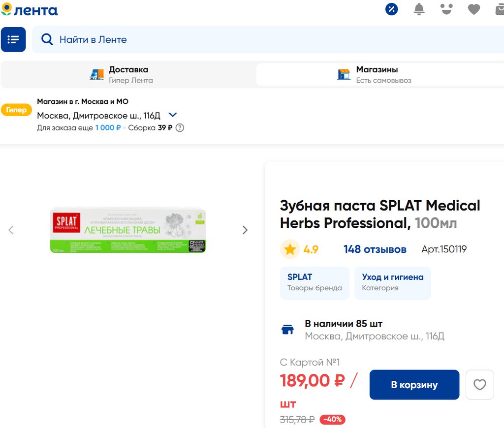This screenshot has height=428, width=504.
Task: Open the Сборка help question icon
Action: tap(180, 128)
